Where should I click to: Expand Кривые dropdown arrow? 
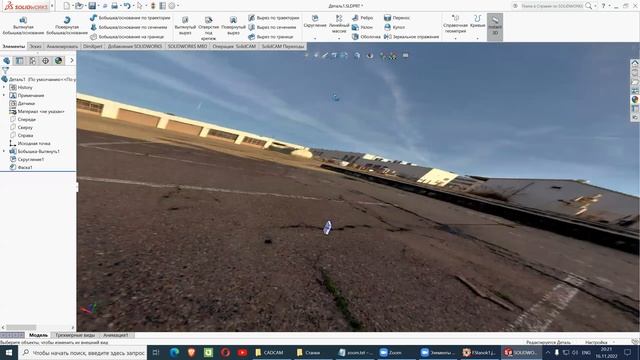pyautogui.click(x=477, y=39)
